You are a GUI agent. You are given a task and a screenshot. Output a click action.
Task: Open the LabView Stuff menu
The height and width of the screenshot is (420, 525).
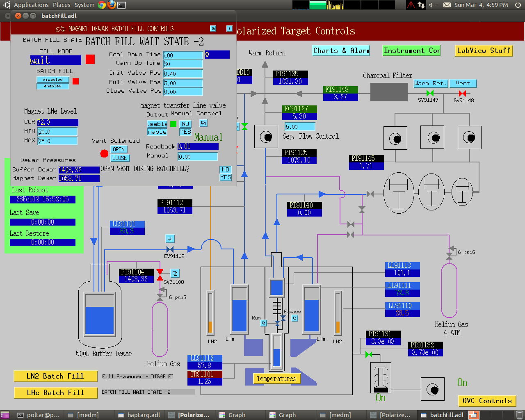484,50
